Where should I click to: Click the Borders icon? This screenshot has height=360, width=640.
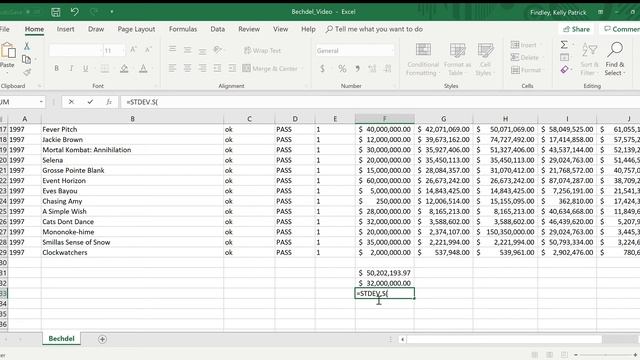point(104,68)
